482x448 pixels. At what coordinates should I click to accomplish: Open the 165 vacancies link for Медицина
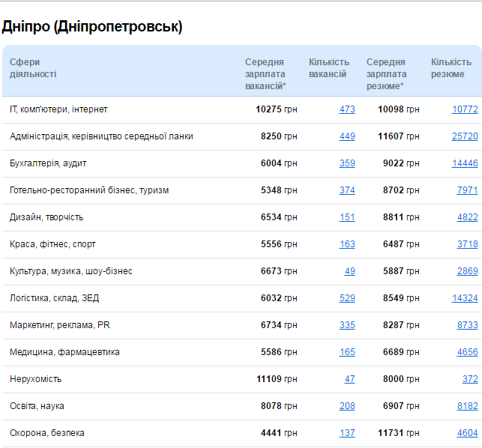click(347, 352)
